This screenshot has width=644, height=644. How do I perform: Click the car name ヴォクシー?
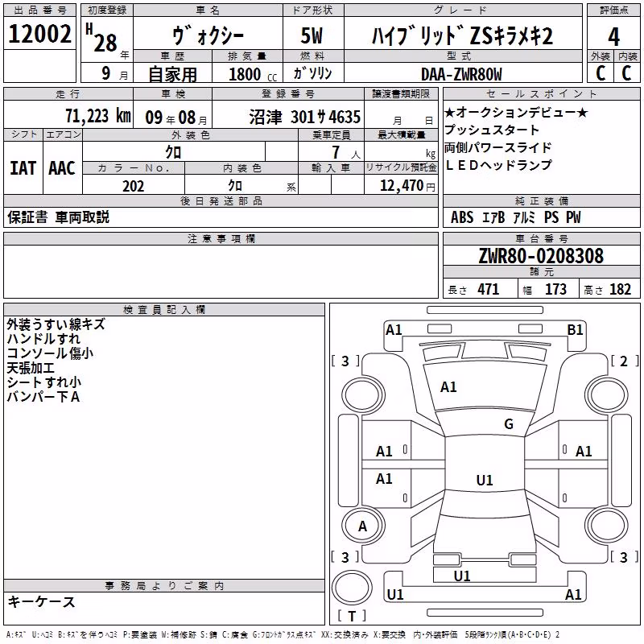click(x=208, y=35)
